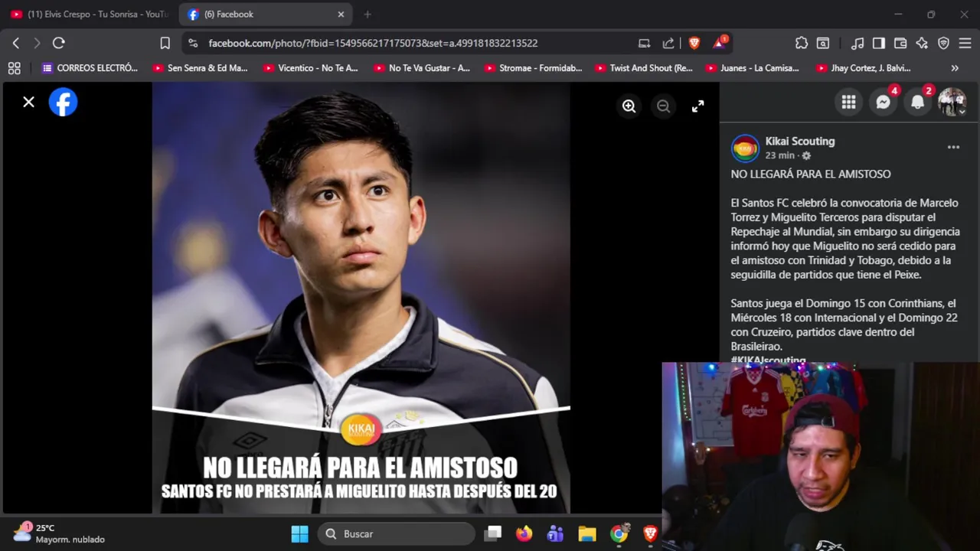Toggle the browser sidebar panel
This screenshot has height=551, width=980.
click(x=879, y=43)
